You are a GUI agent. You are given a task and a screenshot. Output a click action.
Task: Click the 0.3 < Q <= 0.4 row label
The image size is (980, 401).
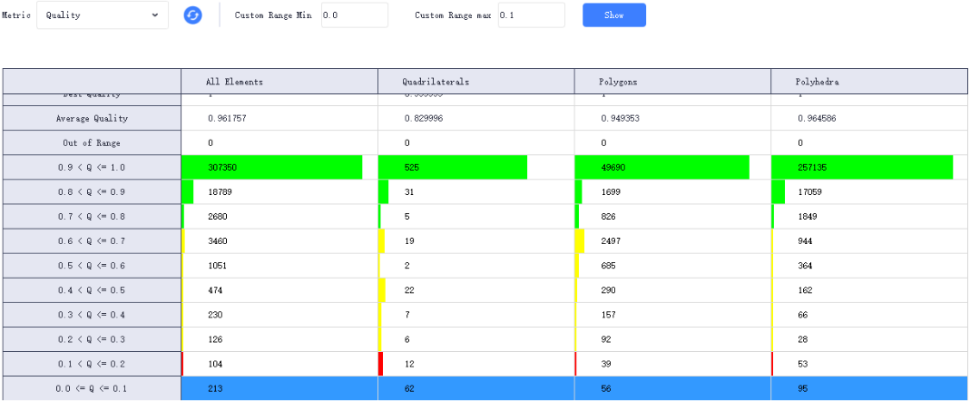coord(92,315)
